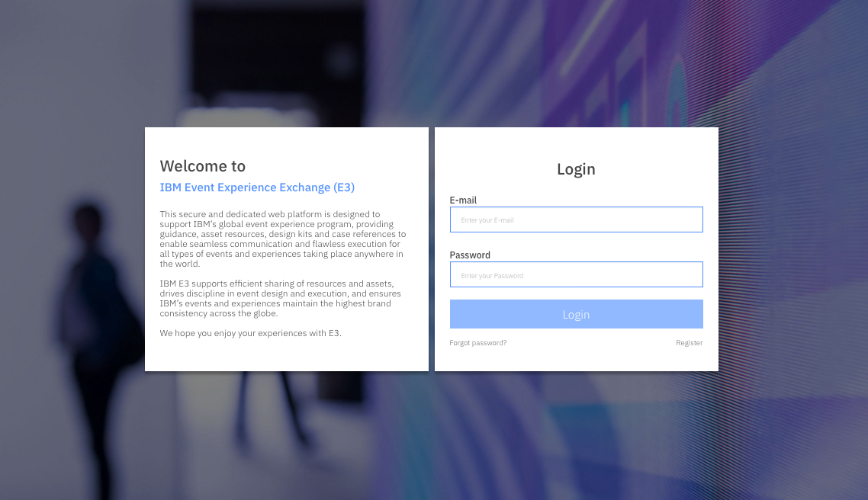
Task: Click the 'We hope you enjoy your experiences' text
Action: click(251, 333)
